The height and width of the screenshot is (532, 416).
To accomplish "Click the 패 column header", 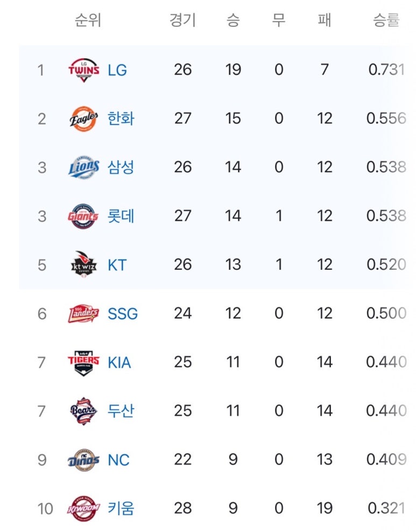I will pyautogui.click(x=325, y=20).
